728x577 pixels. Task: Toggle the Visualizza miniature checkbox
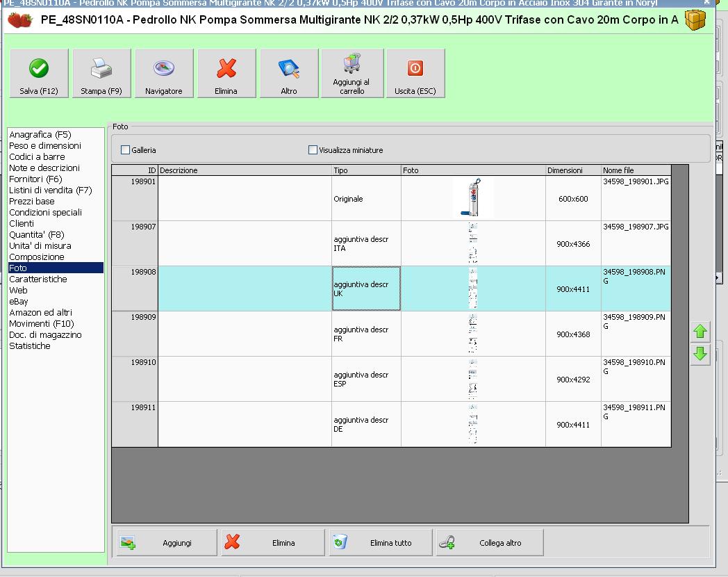pos(313,150)
